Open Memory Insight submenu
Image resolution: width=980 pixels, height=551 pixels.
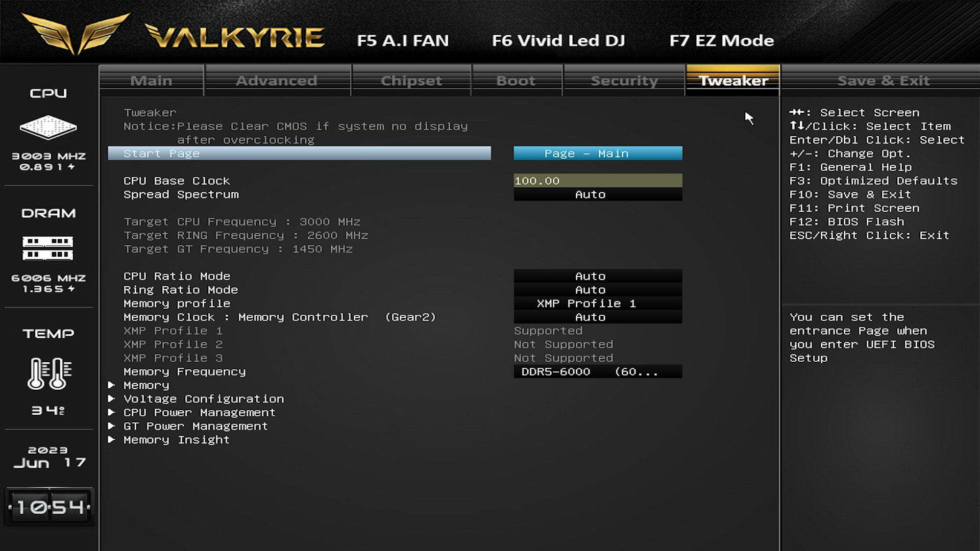[176, 440]
